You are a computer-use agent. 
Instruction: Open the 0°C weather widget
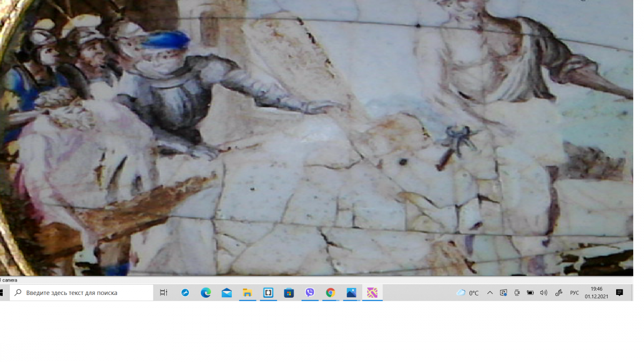click(467, 293)
